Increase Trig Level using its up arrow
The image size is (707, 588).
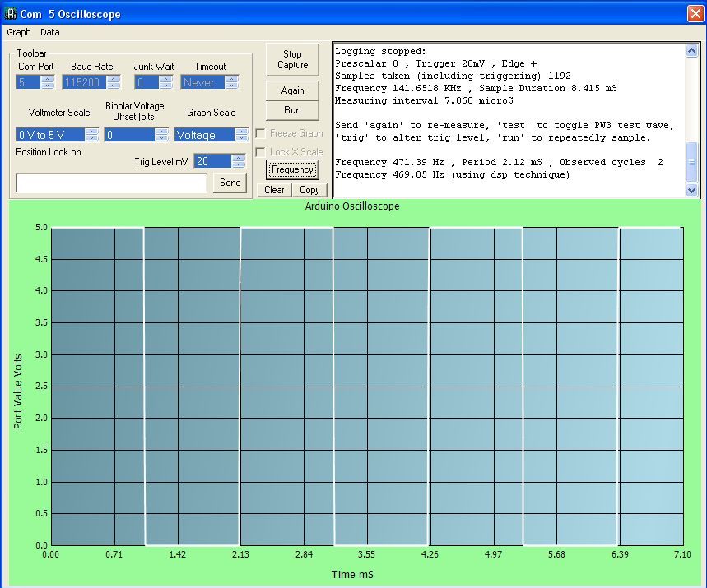click(238, 158)
